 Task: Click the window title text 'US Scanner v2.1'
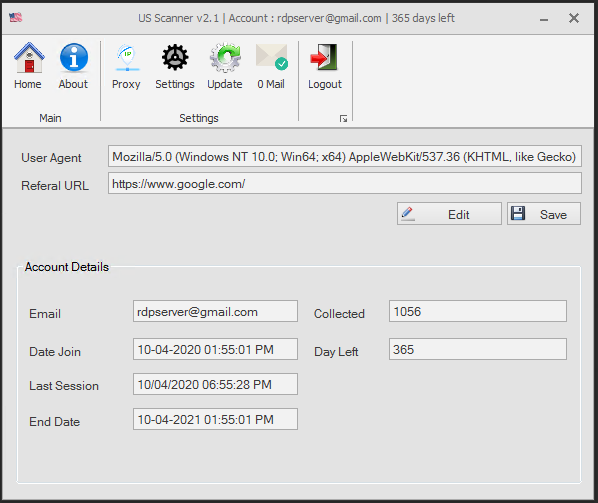click(x=178, y=18)
